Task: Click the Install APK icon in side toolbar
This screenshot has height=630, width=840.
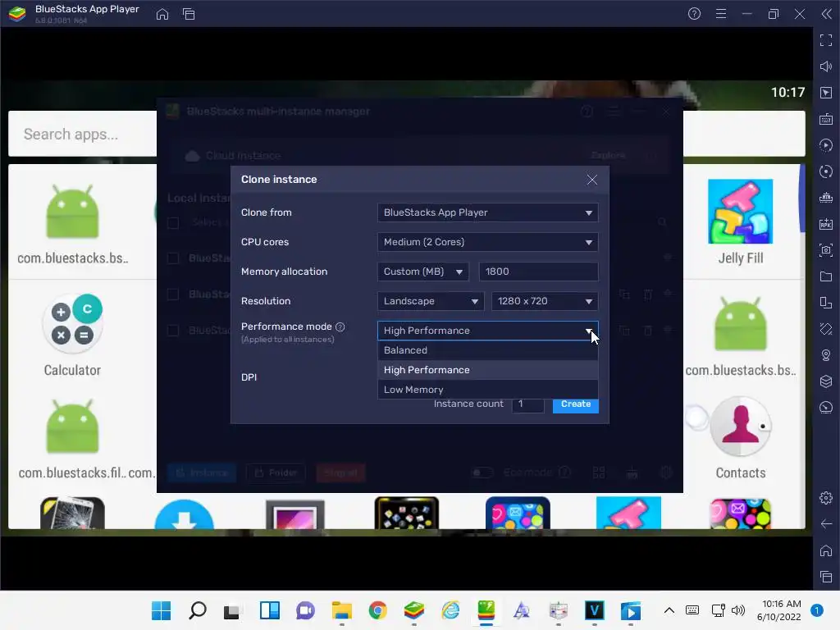Action: pyautogui.click(x=826, y=224)
